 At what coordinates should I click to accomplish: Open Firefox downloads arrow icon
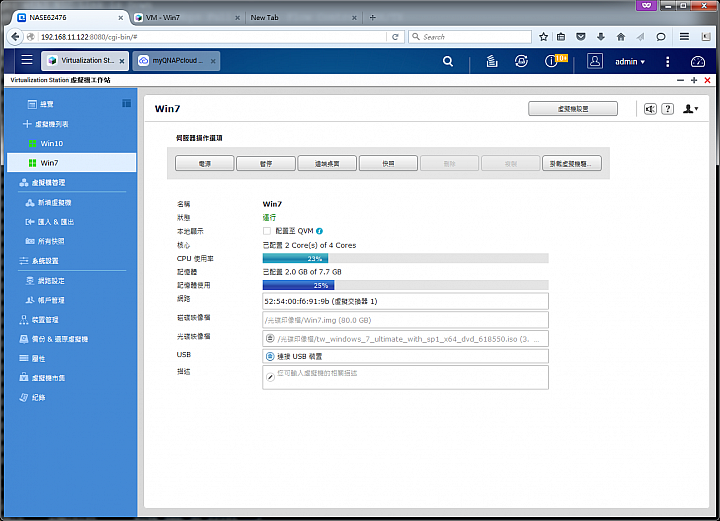(x=601, y=37)
